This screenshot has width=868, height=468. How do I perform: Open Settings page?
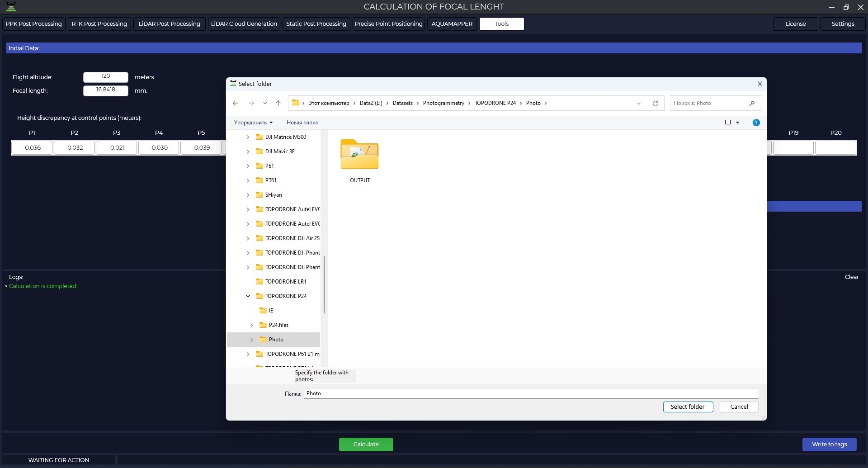(843, 24)
